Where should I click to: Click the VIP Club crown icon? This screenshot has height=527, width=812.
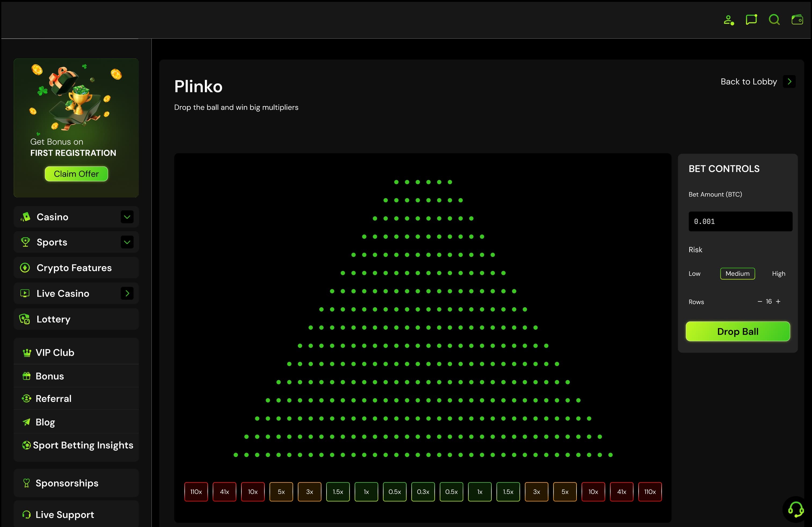tap(27, 353)
